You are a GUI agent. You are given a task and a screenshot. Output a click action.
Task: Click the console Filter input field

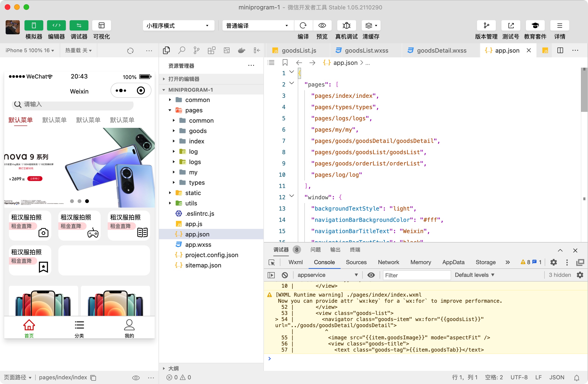tap(417, 275)
